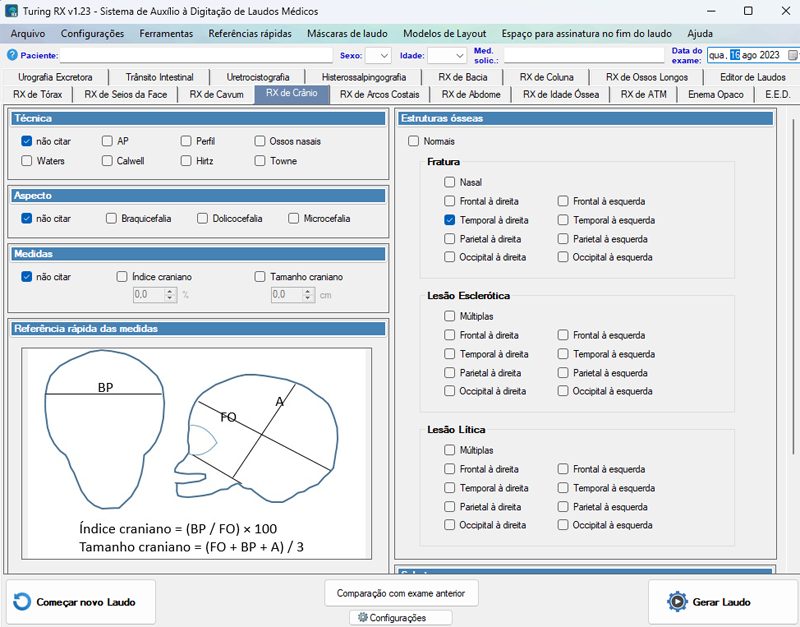
Task: Enable the Braquicefalia checkbox
Action: (112, 218)
